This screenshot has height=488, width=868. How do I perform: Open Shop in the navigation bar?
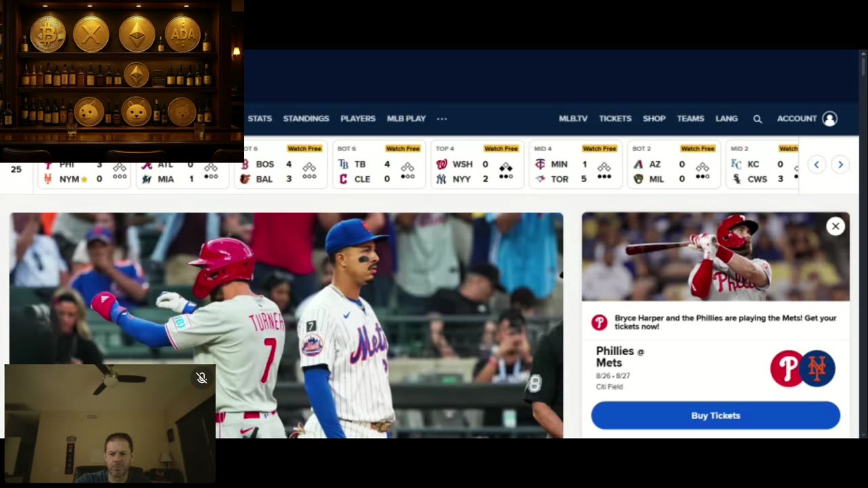[654, 119]
